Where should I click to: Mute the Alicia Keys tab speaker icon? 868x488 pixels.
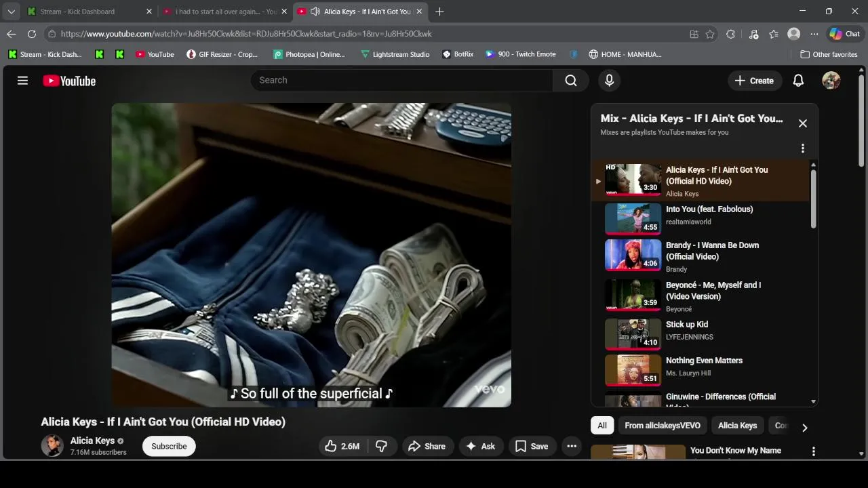click(x=315, y=12)
